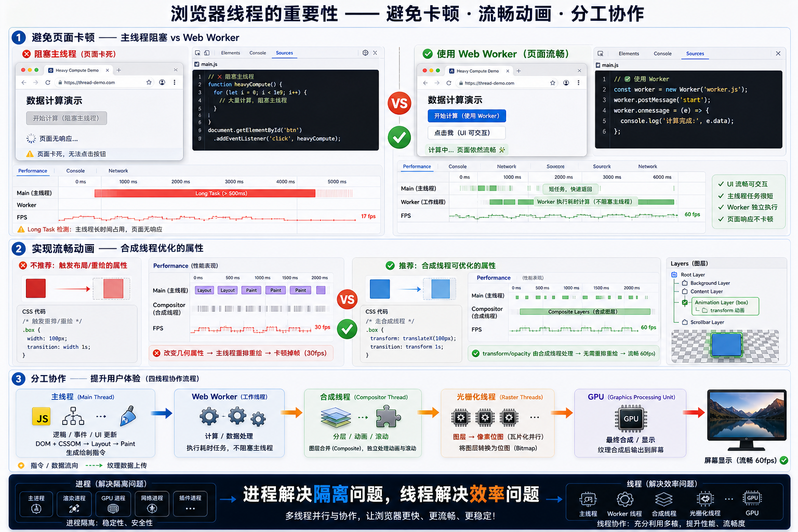
Task: Click the Worker 线程 gear icon in bottom bar
Action: pyautogui.click(x=625, y=500)
